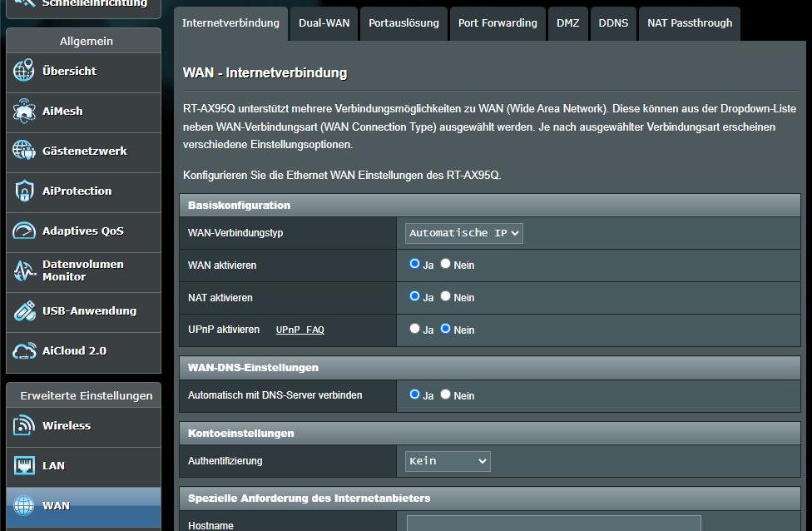Set UPnP aktivieren to Nein
The image size is (812, 531).
pos(445,329)
